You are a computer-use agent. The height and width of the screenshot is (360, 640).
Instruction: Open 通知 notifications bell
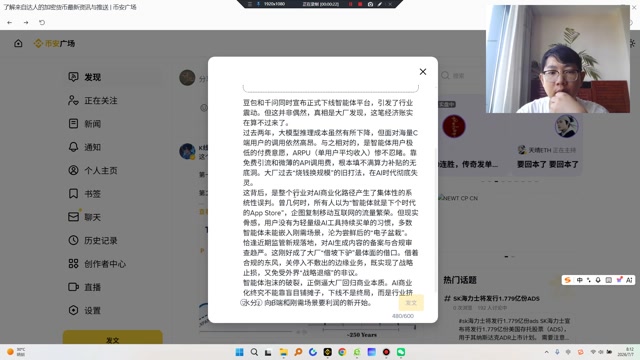point(73,147)
